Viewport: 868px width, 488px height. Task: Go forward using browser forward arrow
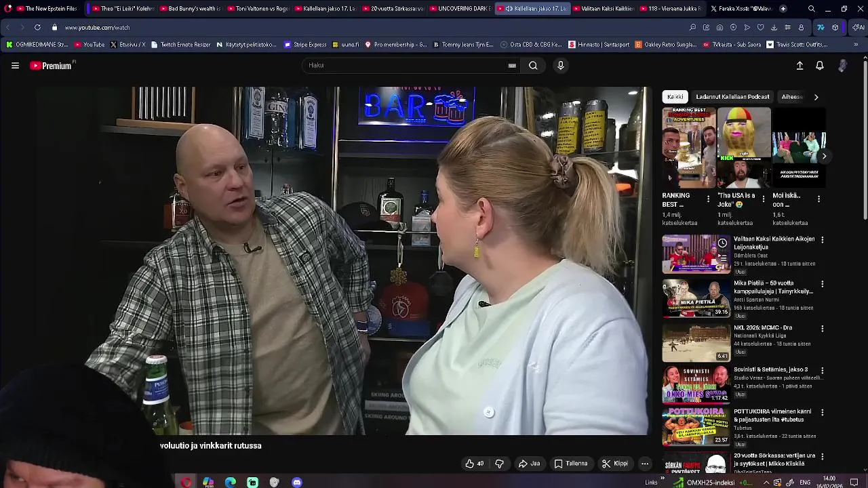(22, 28)
